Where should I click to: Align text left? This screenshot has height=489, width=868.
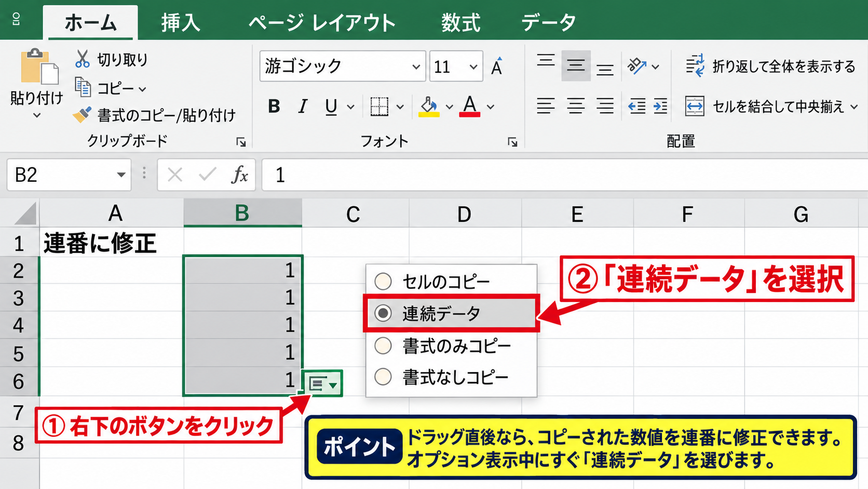[546, 106]
